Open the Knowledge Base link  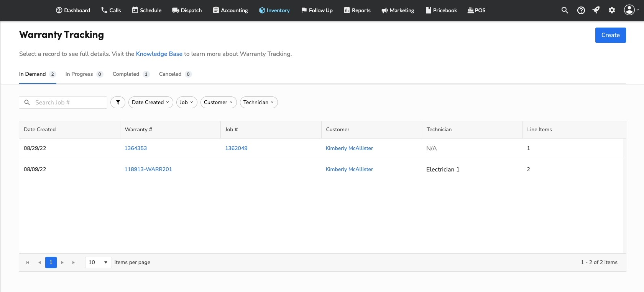coord(159,54)
